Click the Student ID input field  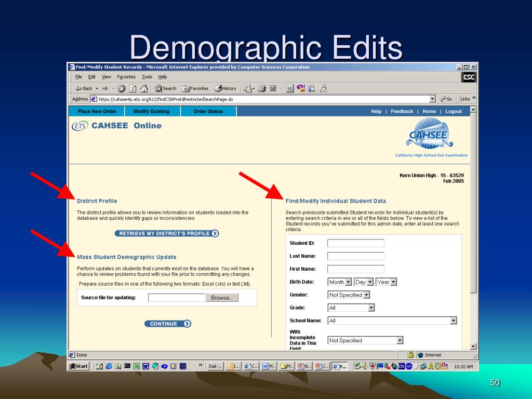355,243
